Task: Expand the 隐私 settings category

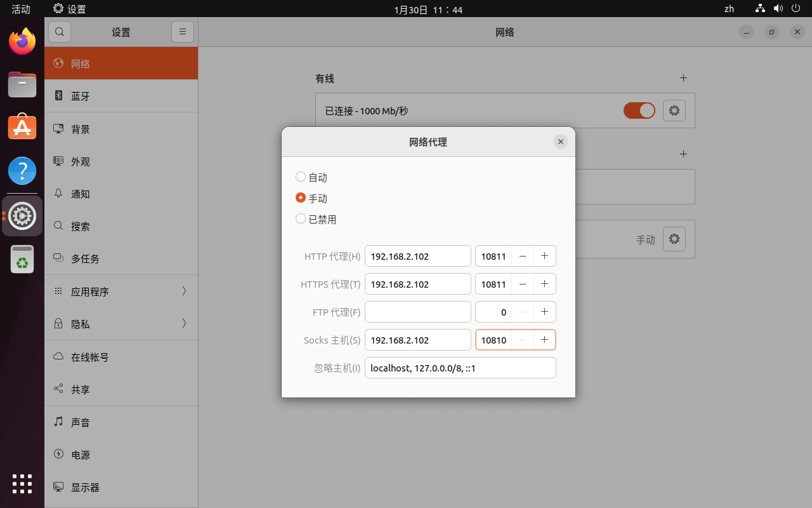Action: point(121,324)
